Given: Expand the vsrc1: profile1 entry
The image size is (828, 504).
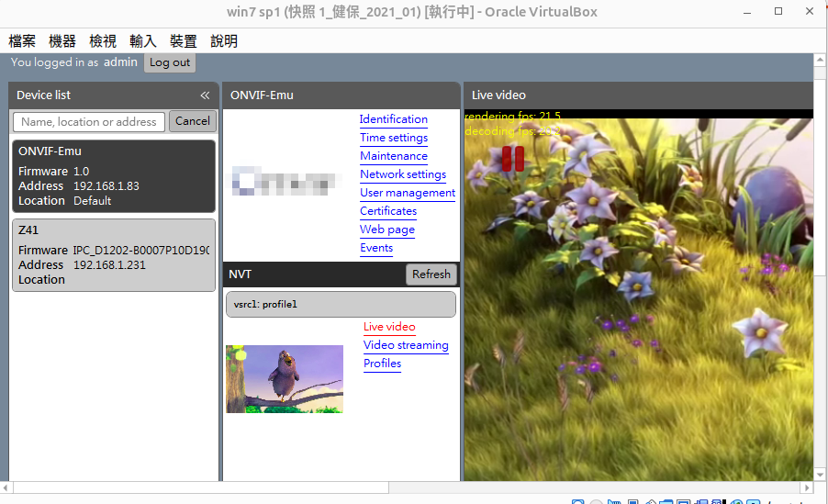Looking at the screenshot, I should point(341,304).
